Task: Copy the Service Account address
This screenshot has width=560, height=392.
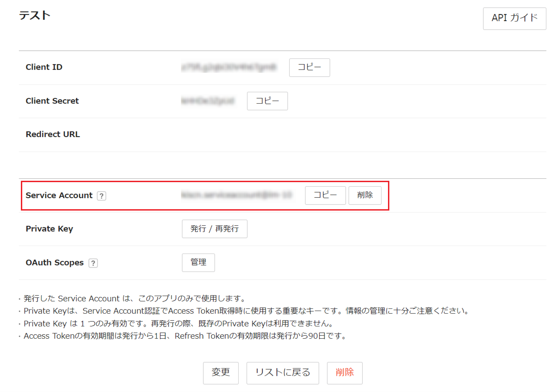Action: pos(325,195)
